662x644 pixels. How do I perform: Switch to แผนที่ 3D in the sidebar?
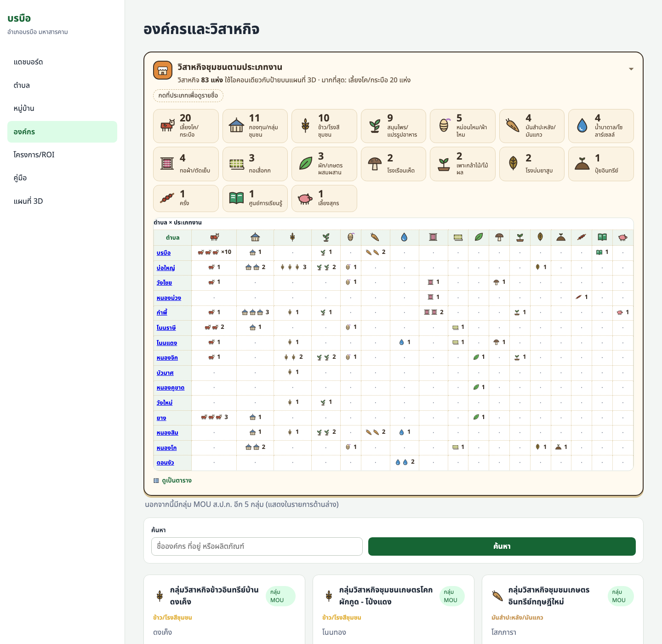[62, 201]
